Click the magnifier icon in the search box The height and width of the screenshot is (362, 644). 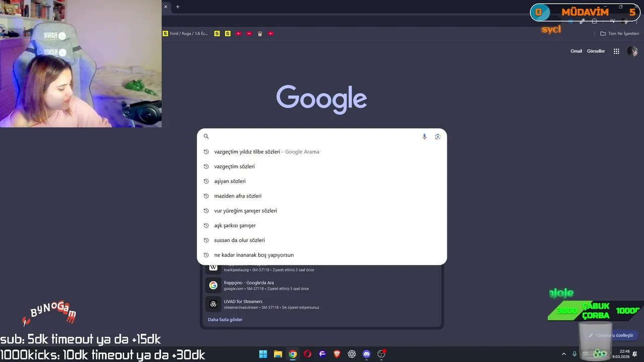[x=206, y=136]
